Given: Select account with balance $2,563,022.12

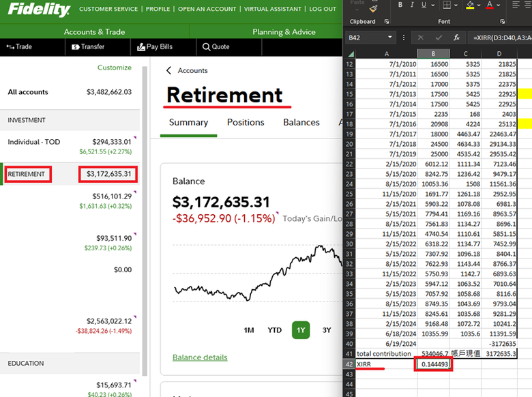Looking at the screenshot, I should pyautogui.click(x=70, y=326).
